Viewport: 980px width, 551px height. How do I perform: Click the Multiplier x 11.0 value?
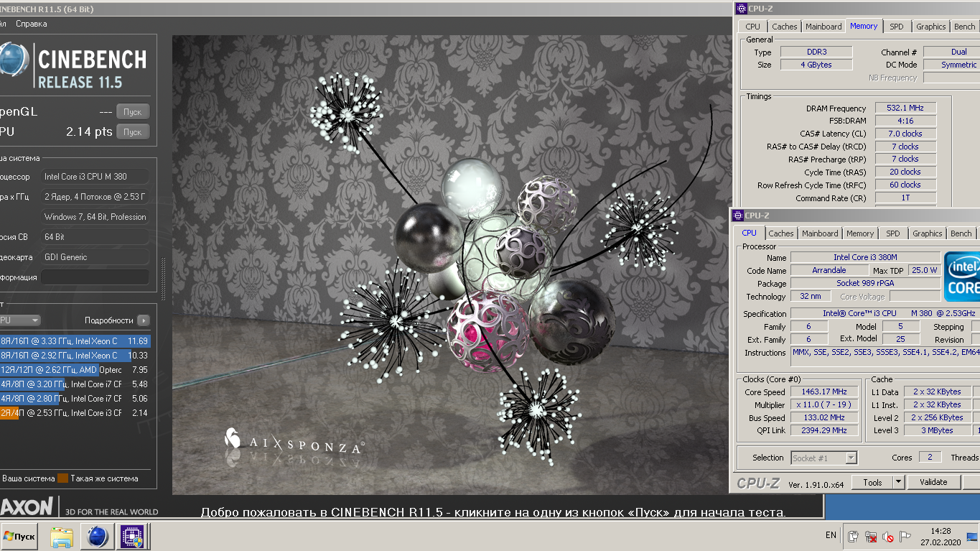point(825,405)
